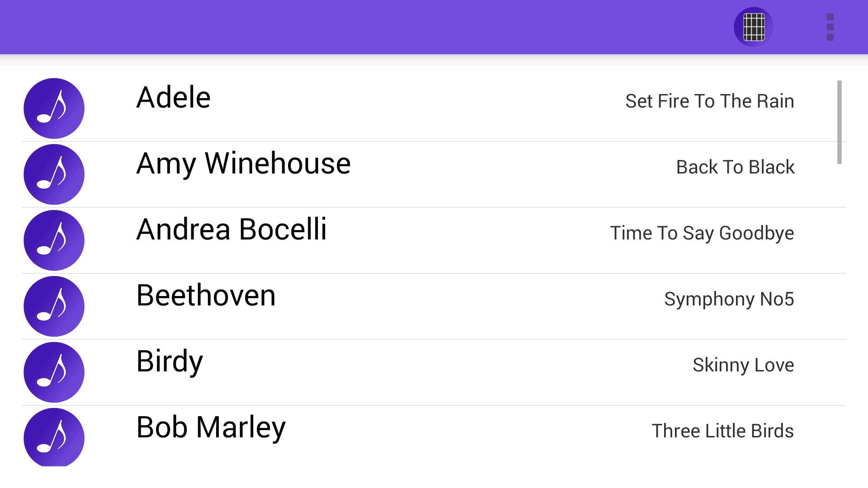Tap the music note icon beside Beethoven
Image resolution: width=868 pixels, height=488 pixels.
pyautogui.click(x=54, y=306)
